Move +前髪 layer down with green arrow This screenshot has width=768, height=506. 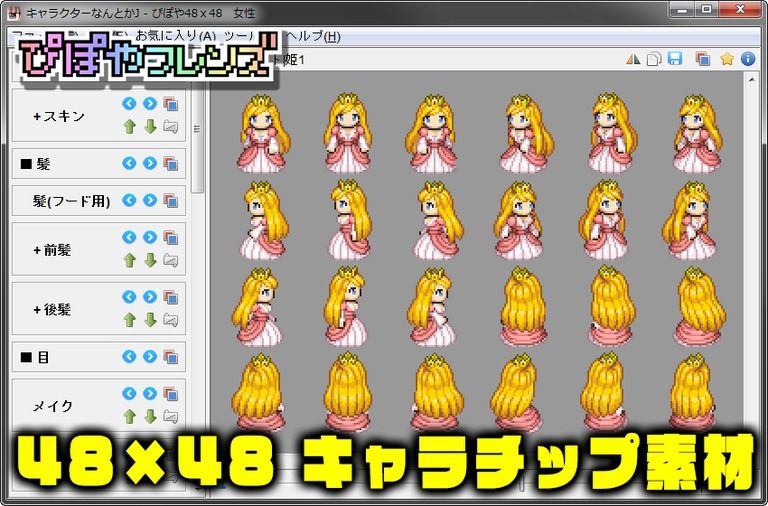[x=150, y=260]
